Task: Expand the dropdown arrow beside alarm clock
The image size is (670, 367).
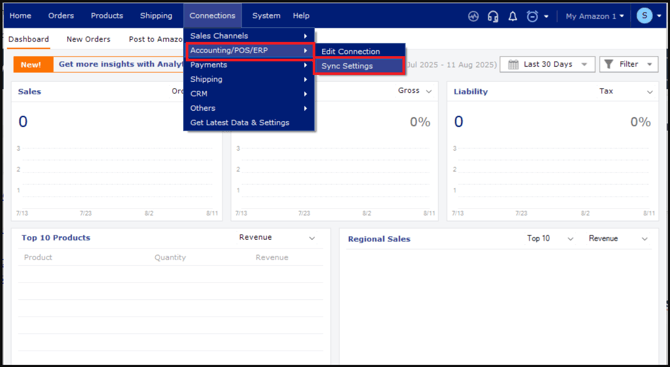Action: 546,17
